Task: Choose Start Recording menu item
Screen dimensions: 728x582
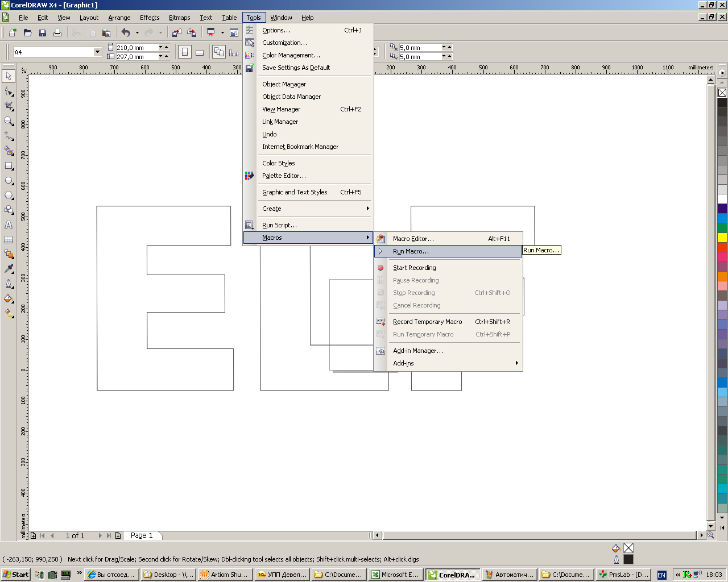Action: click(x=448, y=268)
